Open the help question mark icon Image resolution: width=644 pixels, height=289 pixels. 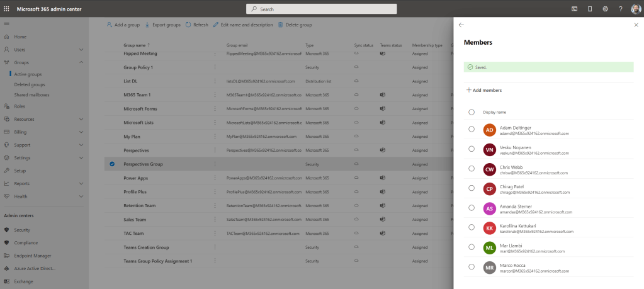coord(620,9)
